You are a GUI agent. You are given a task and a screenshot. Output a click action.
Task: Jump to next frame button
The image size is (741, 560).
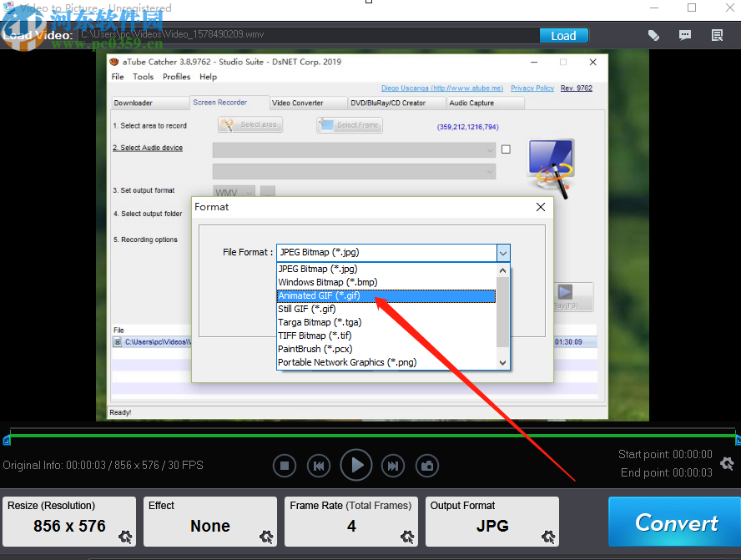pyautogui.click(x=393, y=466)
